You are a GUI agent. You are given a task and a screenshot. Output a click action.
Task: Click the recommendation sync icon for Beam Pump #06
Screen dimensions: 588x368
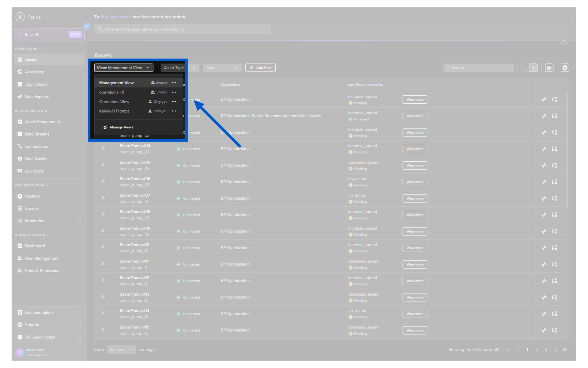[554, 182]
